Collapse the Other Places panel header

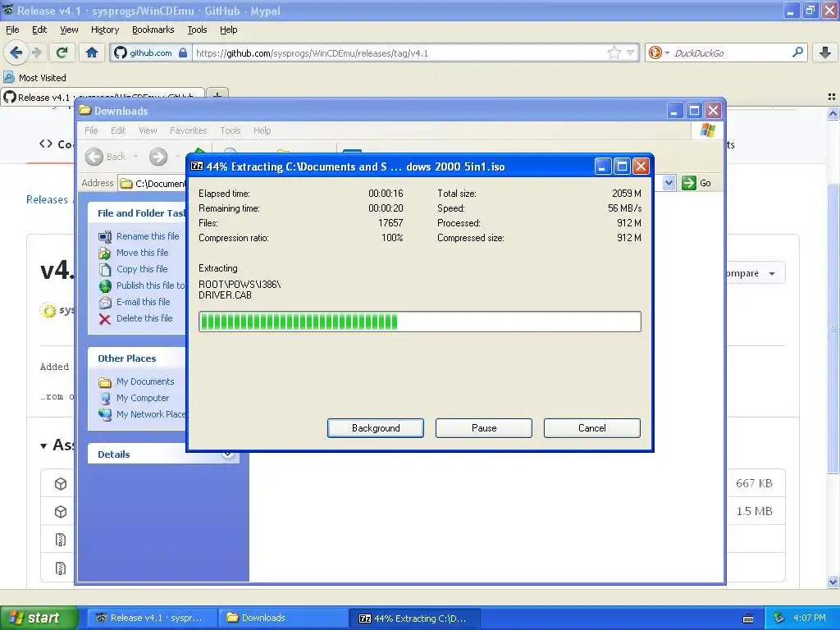[137, 358]
